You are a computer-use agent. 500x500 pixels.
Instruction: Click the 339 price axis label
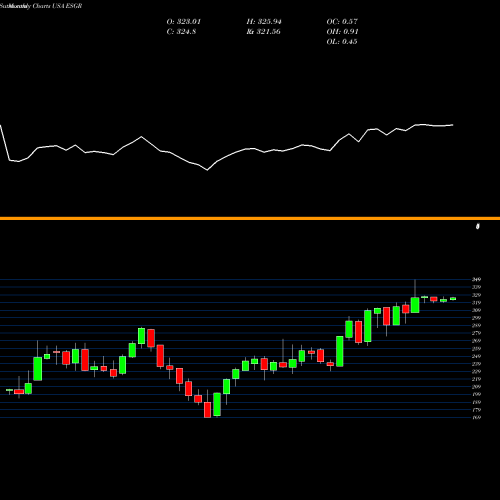(477, 287)
